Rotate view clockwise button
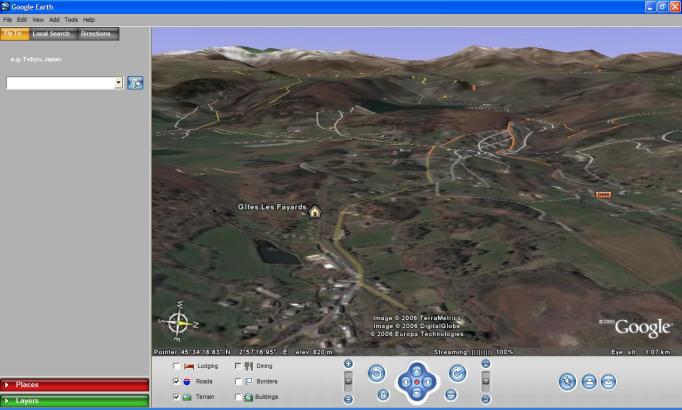682x410 pixels. pos(458,373)
